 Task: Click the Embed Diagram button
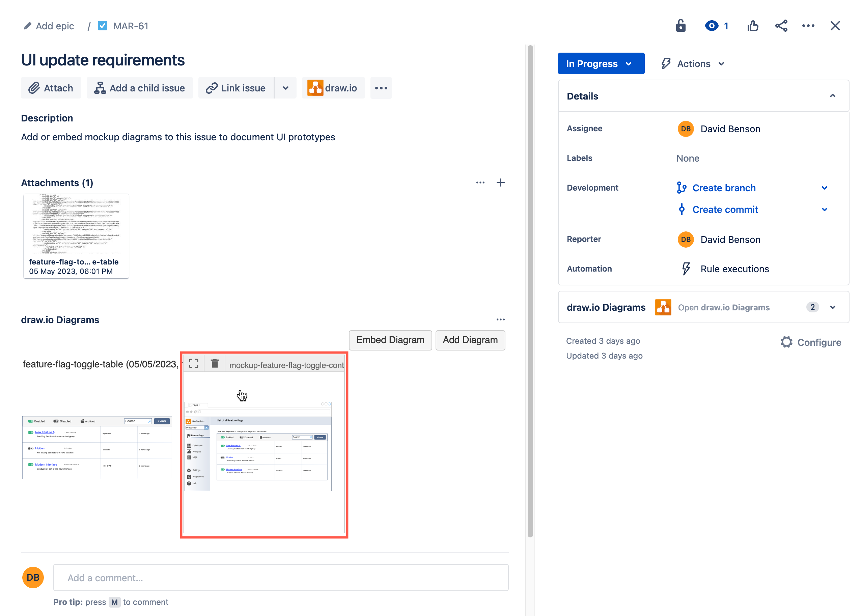click(390, 340)
